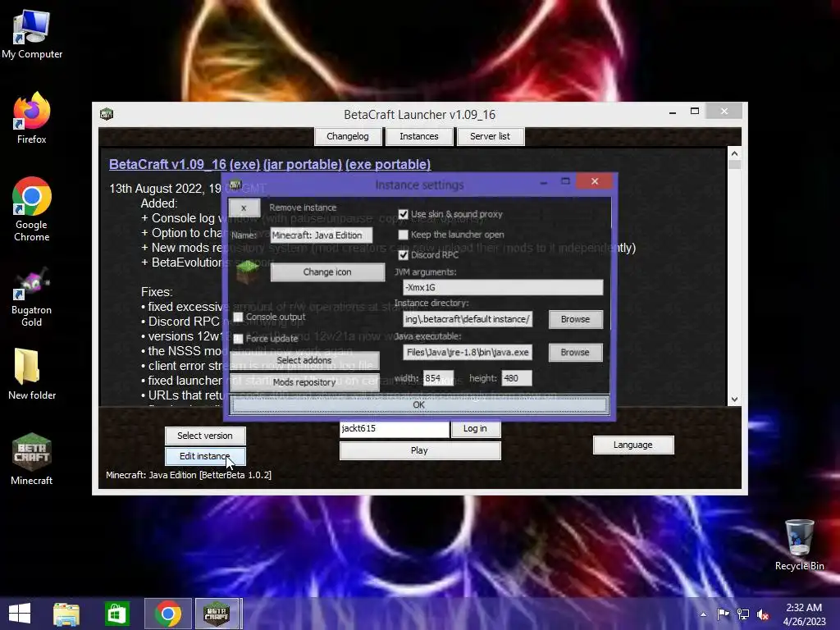The image size is (840, 630).
Task: Select BetaCraft in the taskbar
Action: [x=217, y=614]
